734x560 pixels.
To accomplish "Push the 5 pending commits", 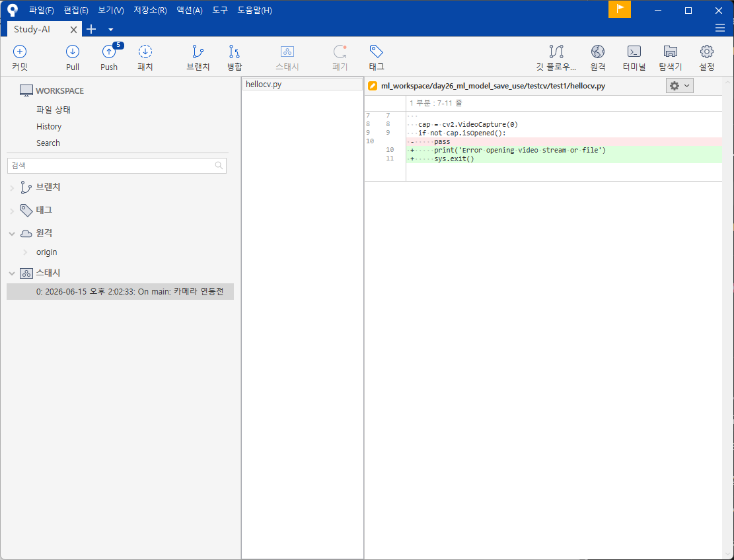I will click(x=109, y=57).
